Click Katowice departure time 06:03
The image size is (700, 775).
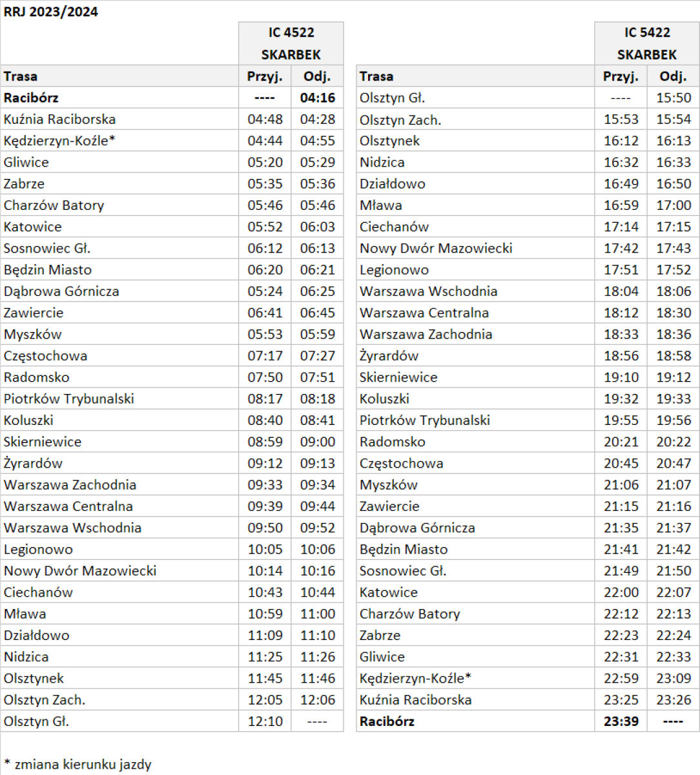click(x=317, y=227)
